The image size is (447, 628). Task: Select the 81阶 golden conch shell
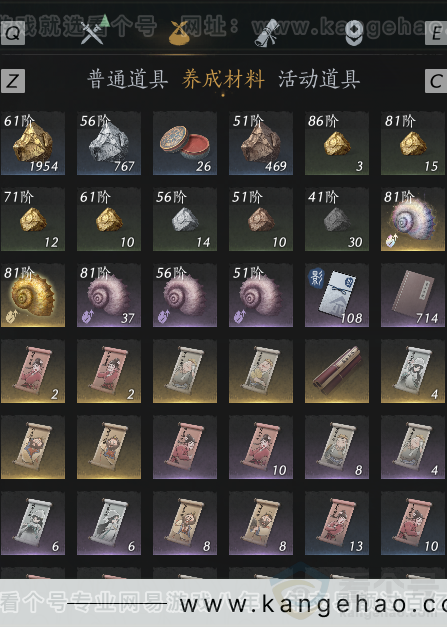click(33, 295)
